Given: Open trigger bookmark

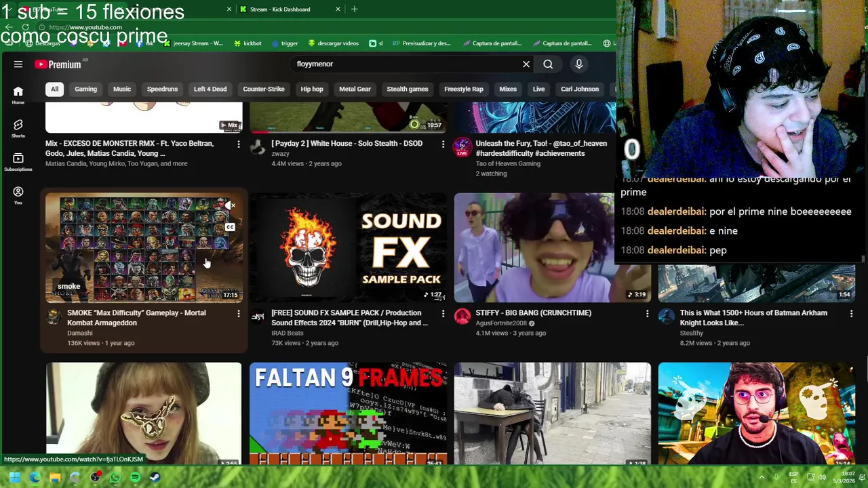Looking at the screenshot, I should [x=284, y=43].
